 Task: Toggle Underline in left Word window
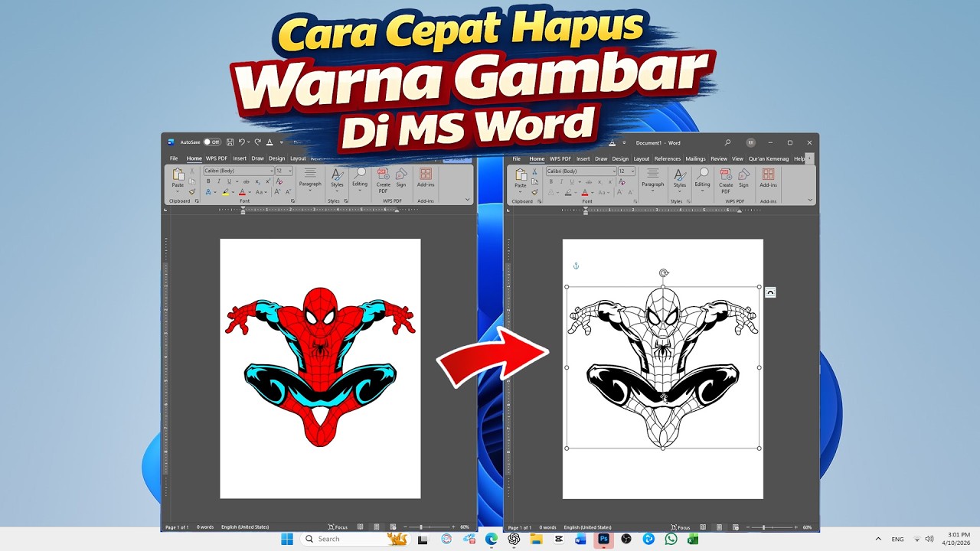[230, 181]
